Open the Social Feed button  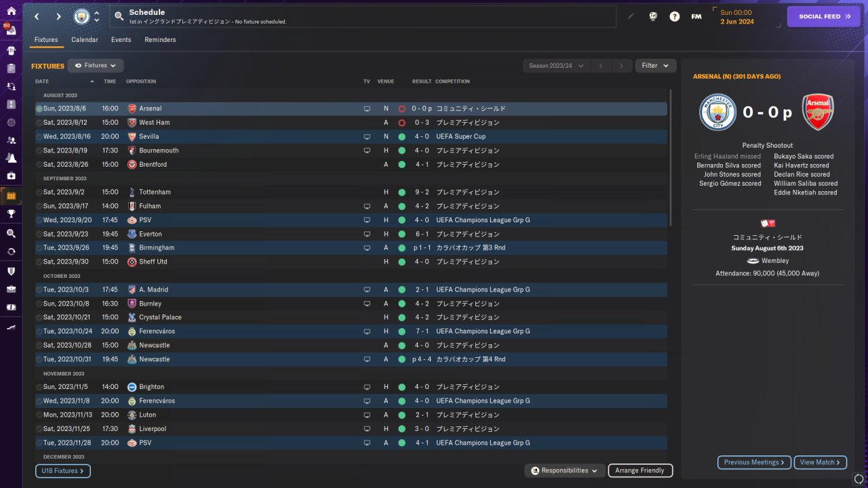824,16
